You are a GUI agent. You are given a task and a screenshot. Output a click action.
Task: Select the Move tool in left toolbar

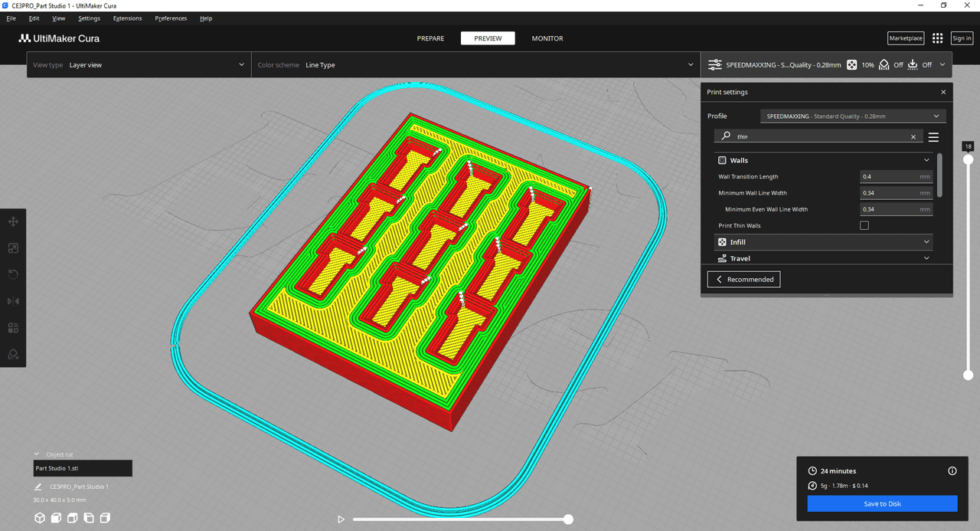click(13, 221)
